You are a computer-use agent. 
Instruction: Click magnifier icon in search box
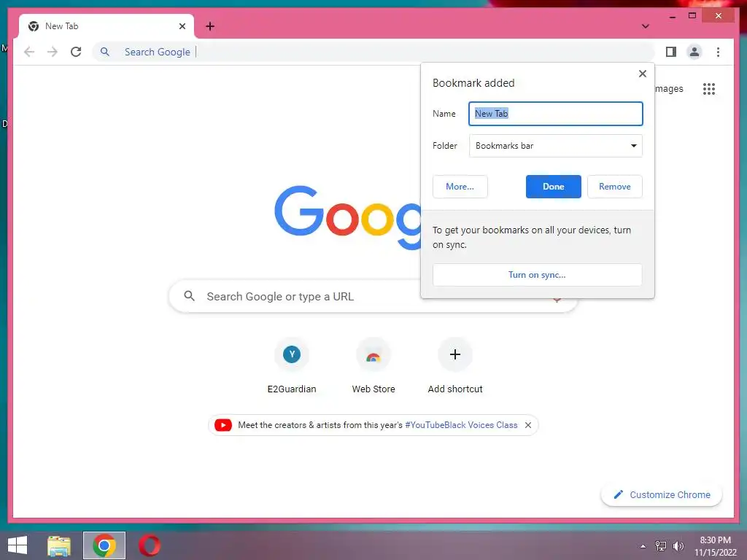(189, 296)
